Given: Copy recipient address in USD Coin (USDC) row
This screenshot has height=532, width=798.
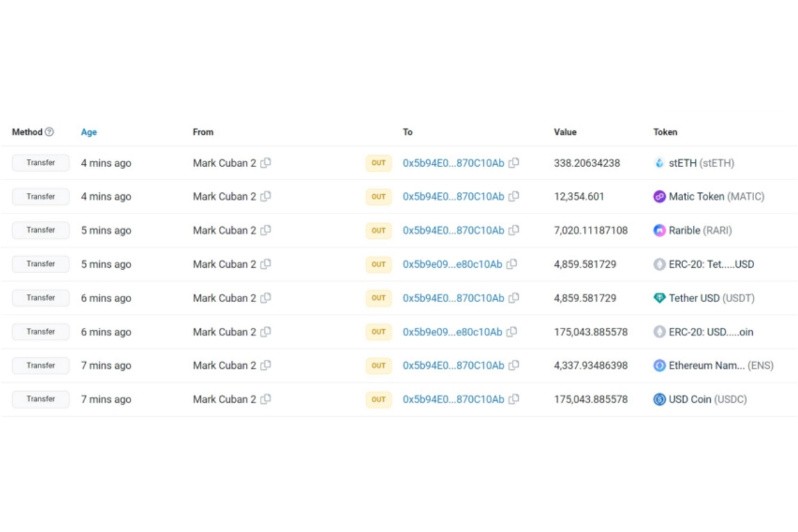Looking at the screenshot, I should click(x=513, y=399).
